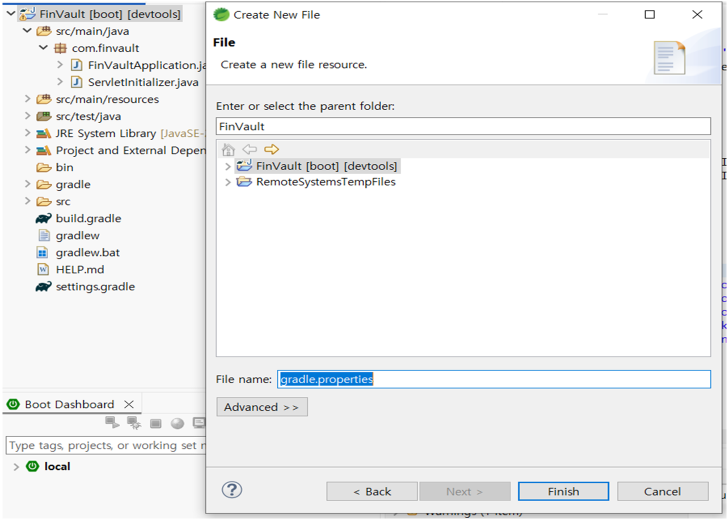
Task: Click the back arrow in folder navigation
Action: pyautogui.click(x=250, y=149)
